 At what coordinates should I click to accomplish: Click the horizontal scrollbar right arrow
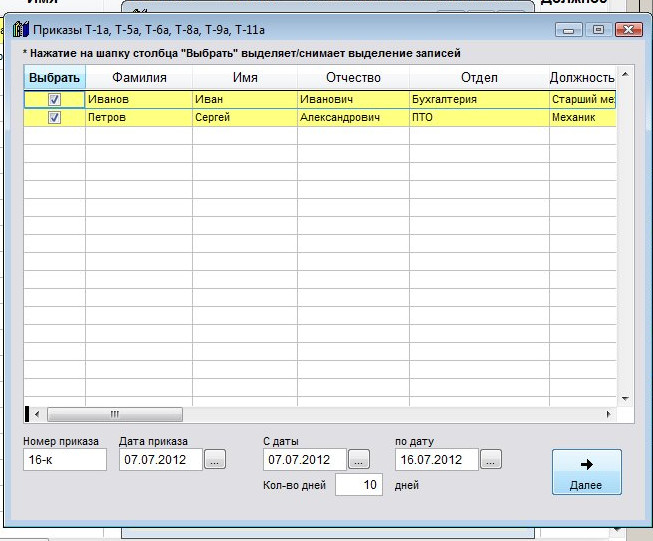(608, 414)
